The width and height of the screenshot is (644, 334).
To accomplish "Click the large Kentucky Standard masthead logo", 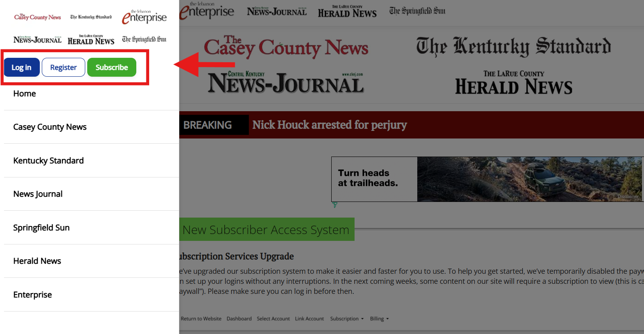I will (x=513, y=47).
